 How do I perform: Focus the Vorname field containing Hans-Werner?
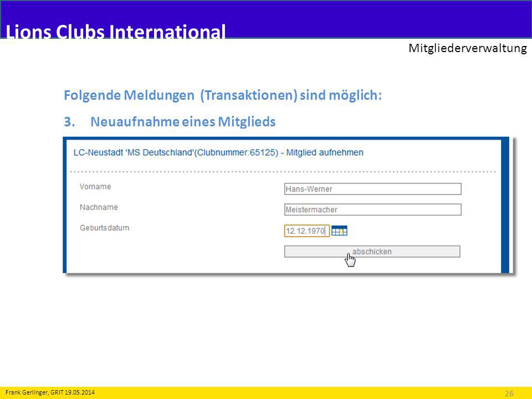373,189
